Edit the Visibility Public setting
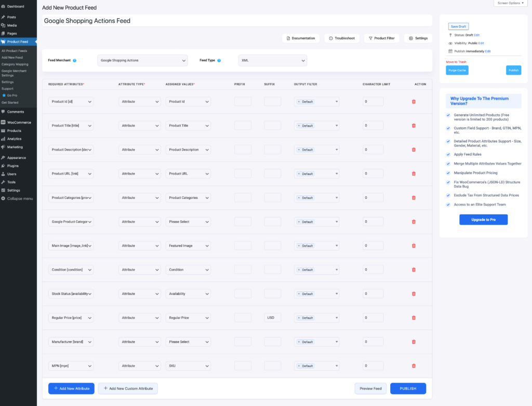This screenshot has width=532, height=406. [481, 43]
